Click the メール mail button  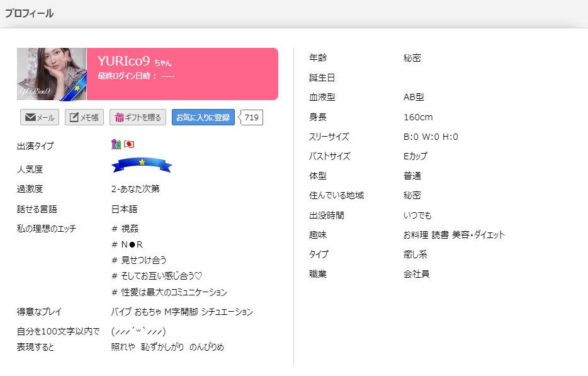click(x=40, y=117)
